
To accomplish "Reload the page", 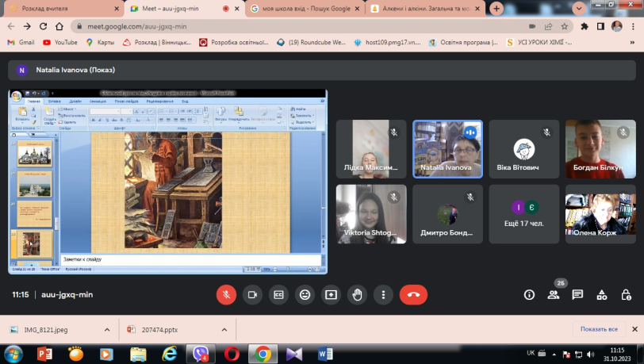I will point(43,26).
